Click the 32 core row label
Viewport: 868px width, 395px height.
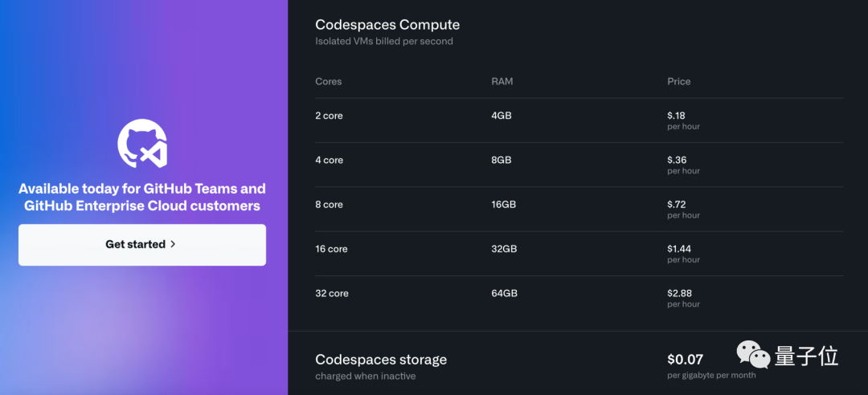[332, 293]
